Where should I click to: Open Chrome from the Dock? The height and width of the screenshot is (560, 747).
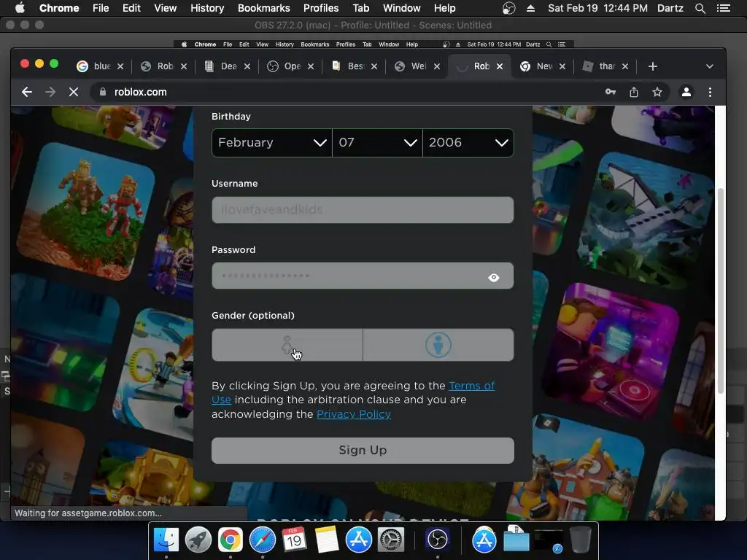click(230, 540)
